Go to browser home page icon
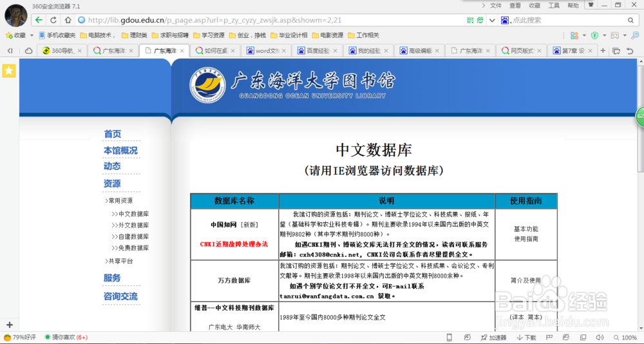644x344 pixels. (x=68, y=20)
